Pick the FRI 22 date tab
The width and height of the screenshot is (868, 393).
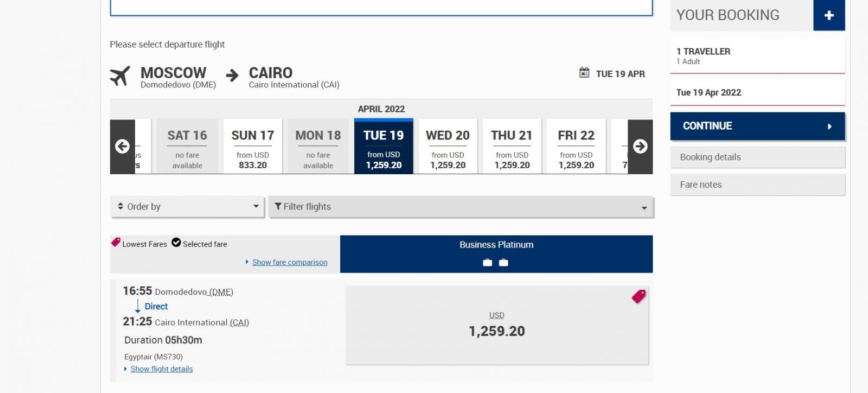tap(576, 147)
